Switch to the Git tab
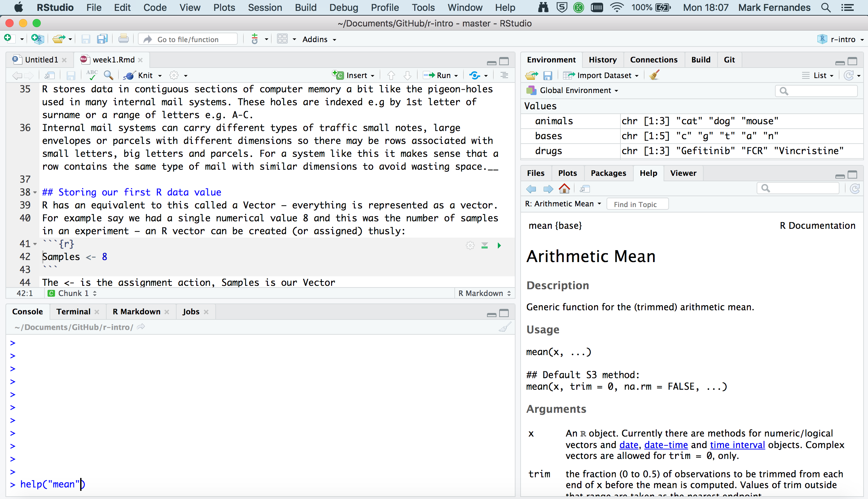The height and width of the screenshot is (499, 868). coord(729,60)
